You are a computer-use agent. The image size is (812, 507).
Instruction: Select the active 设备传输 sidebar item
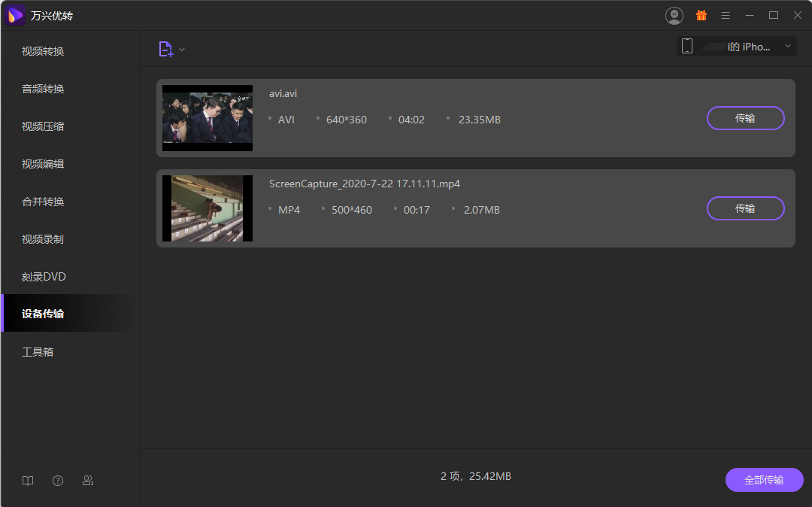pos(70,314)
